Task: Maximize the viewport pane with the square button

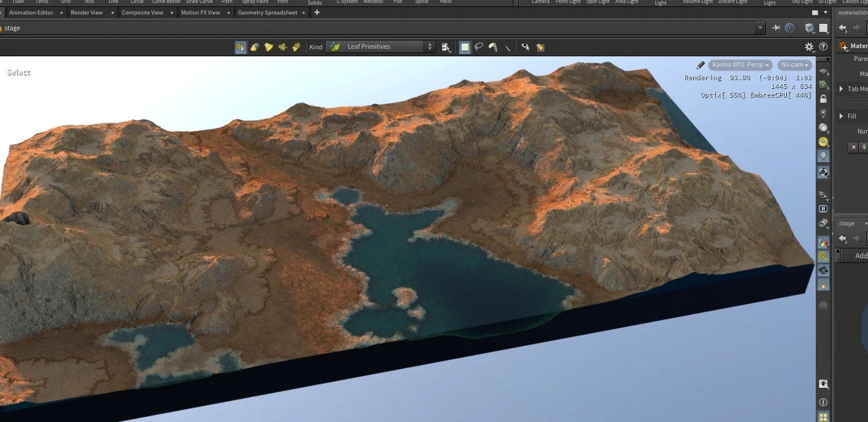Action: [x=815, y=12]
